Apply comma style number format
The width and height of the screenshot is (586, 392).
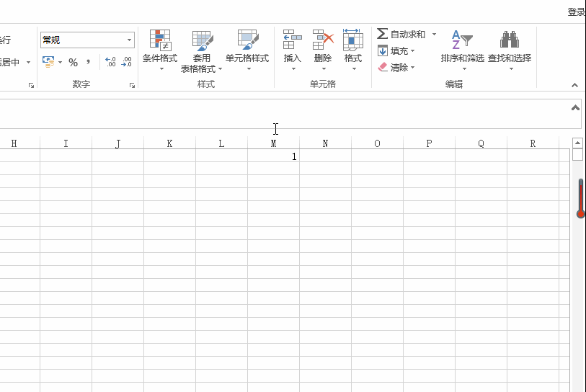point(88,62)
